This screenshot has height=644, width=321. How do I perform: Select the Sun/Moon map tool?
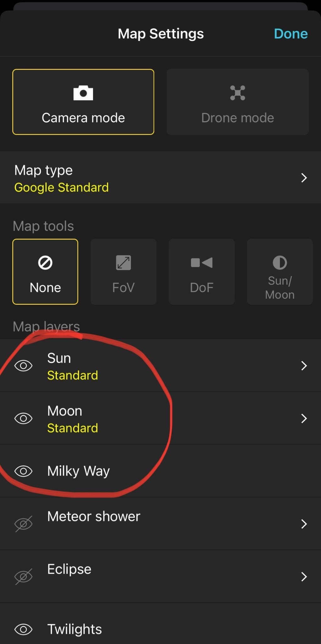click(x=279, y=271)
